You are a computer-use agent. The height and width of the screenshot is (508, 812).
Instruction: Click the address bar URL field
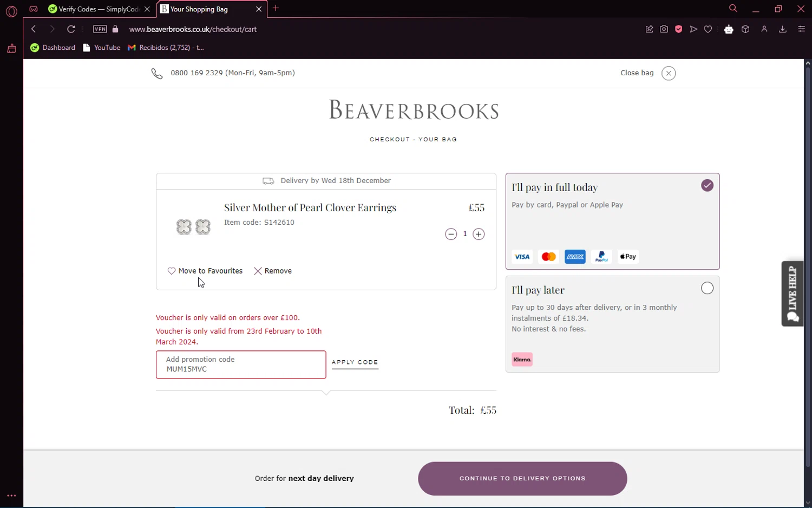(193, 29)
